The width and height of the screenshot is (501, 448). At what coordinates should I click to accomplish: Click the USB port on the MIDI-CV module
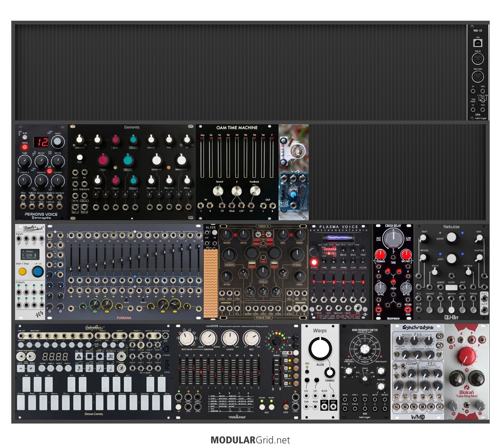tap(478, 43)
